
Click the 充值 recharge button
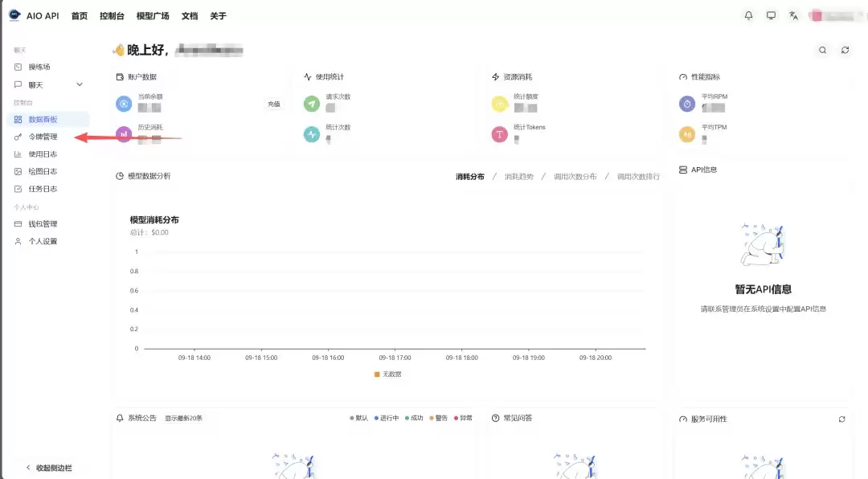point(274,104)
